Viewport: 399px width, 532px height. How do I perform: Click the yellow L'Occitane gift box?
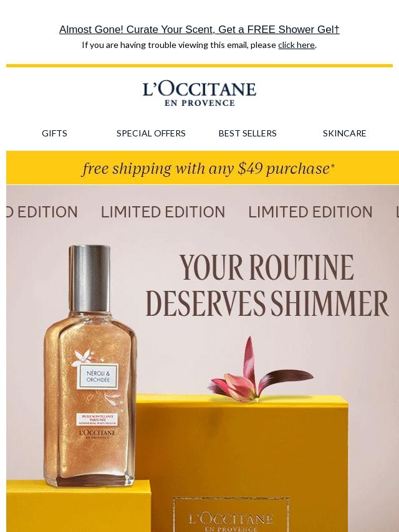[x=242, y=463]
